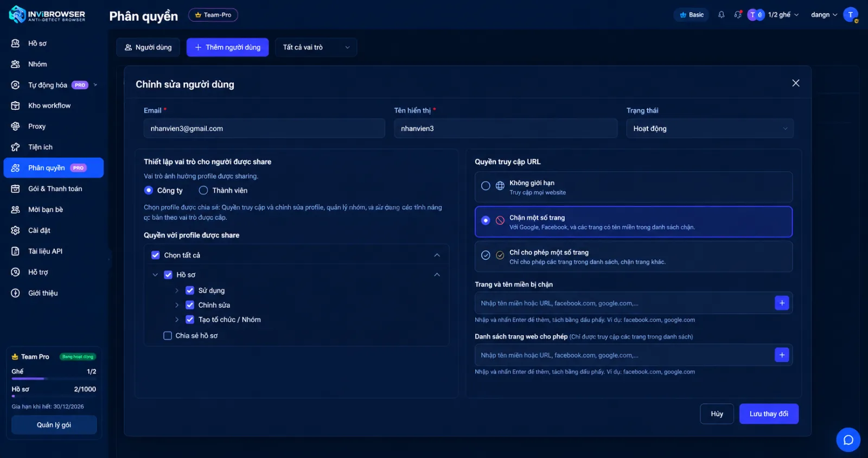The image size is (868, 458).
Task: Open Gói & Thanh toán page
Action: [x=54, y=189]
